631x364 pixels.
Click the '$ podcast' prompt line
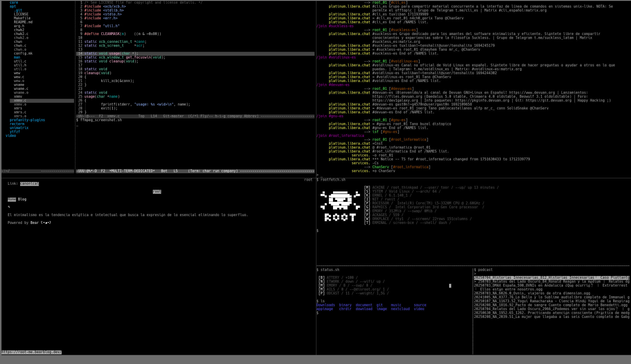(483, 270)
